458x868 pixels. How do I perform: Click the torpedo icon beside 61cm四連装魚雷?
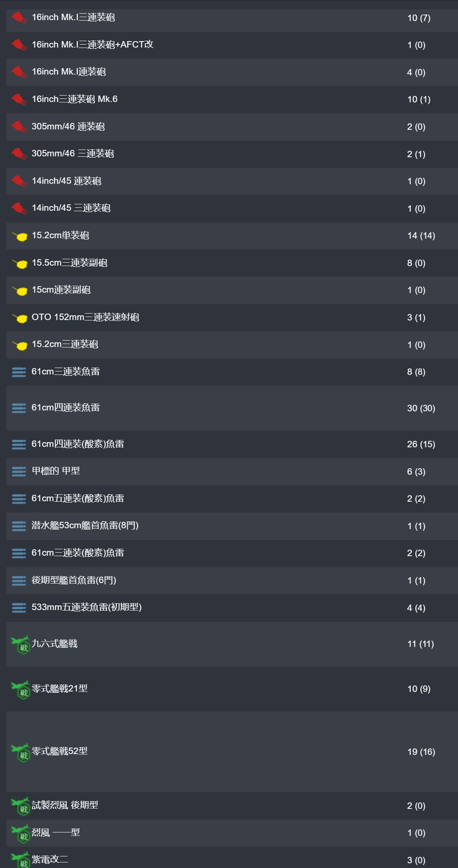19,408
